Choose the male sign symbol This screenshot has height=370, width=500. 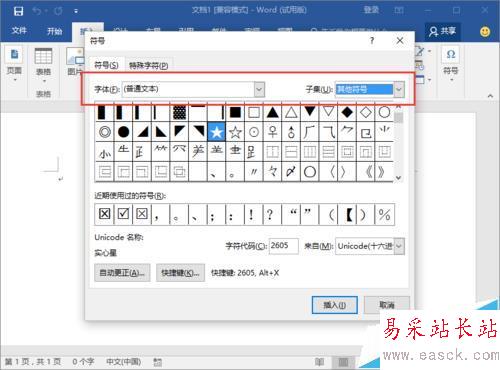pyautogui.click(x=291, y=132)
